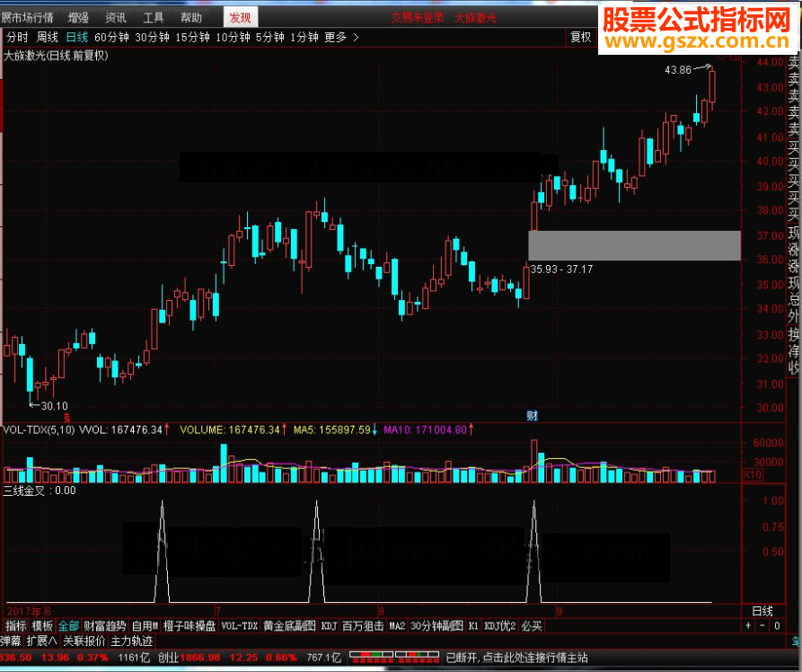Open the 关联报价 tab
802x672 pixels.
pos(84,641)
